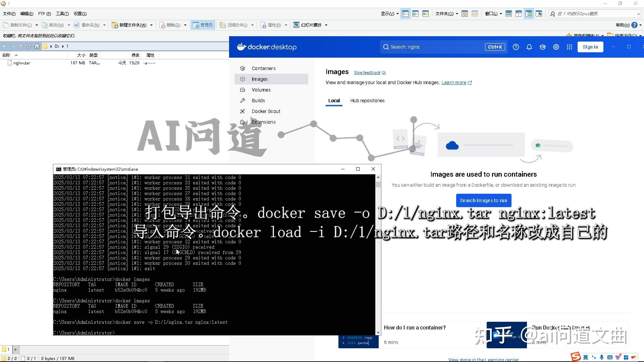Viewport: 644px width, 362px height.
Task: Expand the Copy File dropdown arrow
Action: (x=37, y=25)
